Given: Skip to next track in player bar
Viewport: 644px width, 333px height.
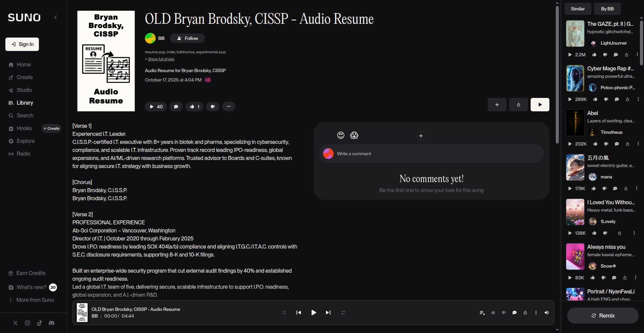Looking at the screenshot, I should coord(328,313).
